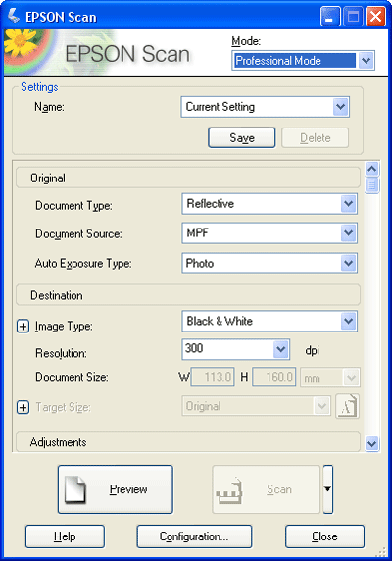Expand the Target Size plus box
Viewport: 392px width, 561px height.
coord(23,407)
